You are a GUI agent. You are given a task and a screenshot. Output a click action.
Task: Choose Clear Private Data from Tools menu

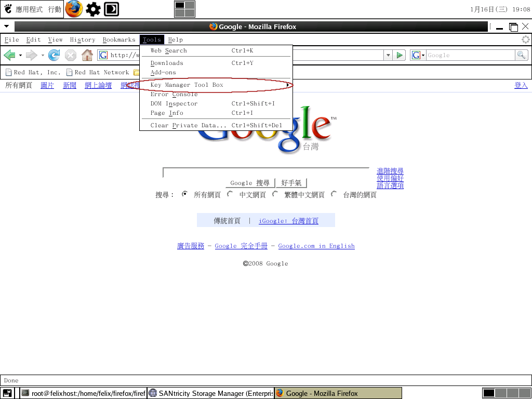pos(216,126)
